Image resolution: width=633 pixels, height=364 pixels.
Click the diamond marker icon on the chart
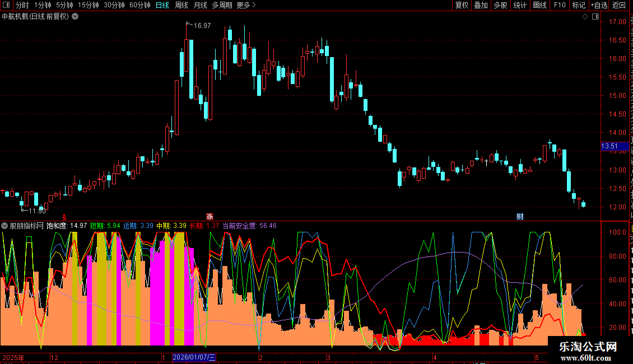(x=585, y=17)
